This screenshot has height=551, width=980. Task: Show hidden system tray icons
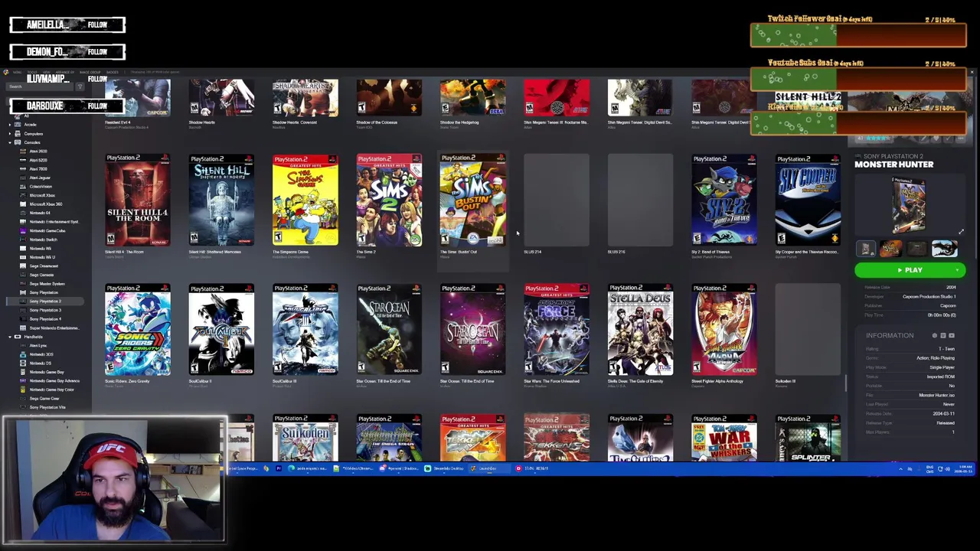[x=900, y=468]
